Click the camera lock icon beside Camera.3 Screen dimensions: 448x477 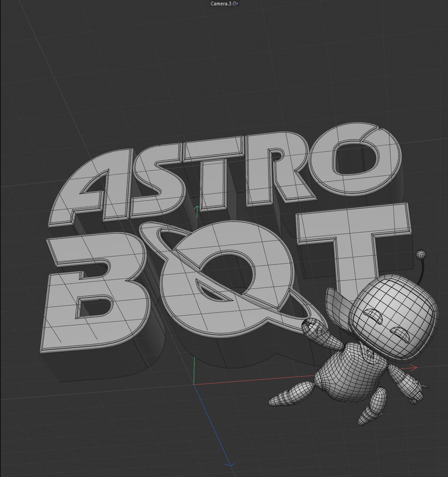[235, 4]
